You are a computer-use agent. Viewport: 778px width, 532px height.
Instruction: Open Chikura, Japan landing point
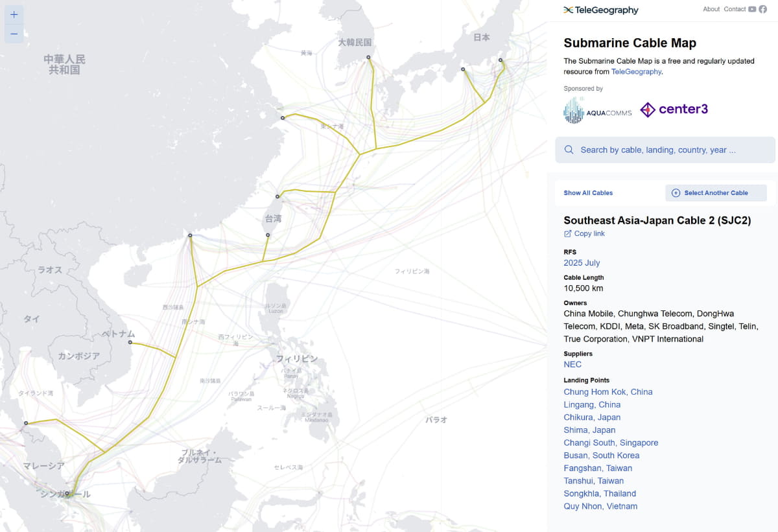592,417
